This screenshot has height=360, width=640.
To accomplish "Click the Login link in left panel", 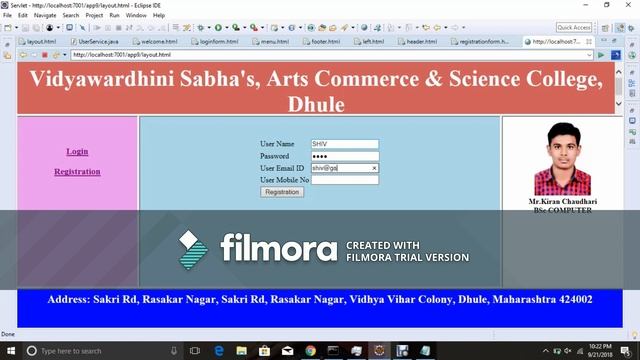I will point(77,151).
